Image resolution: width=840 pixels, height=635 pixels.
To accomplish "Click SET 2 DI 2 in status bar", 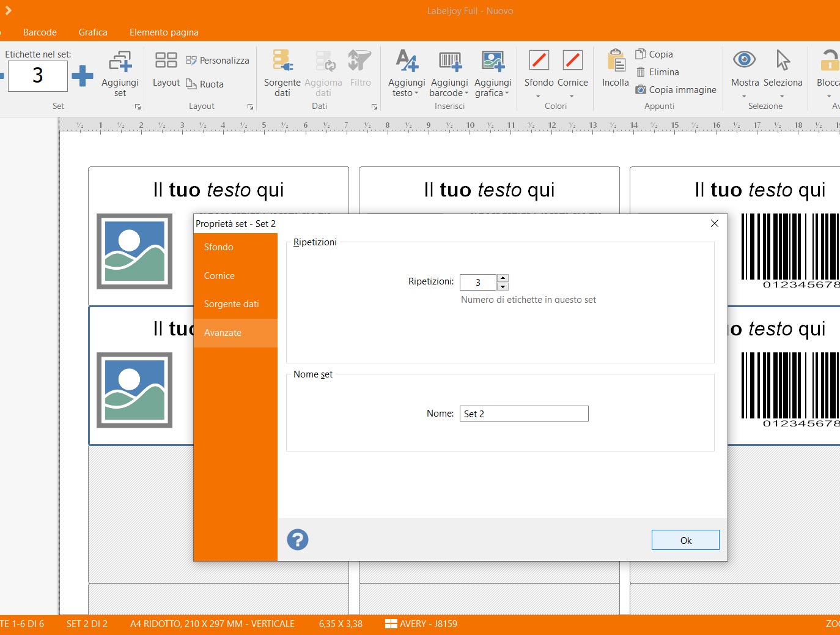I will 87,624.
